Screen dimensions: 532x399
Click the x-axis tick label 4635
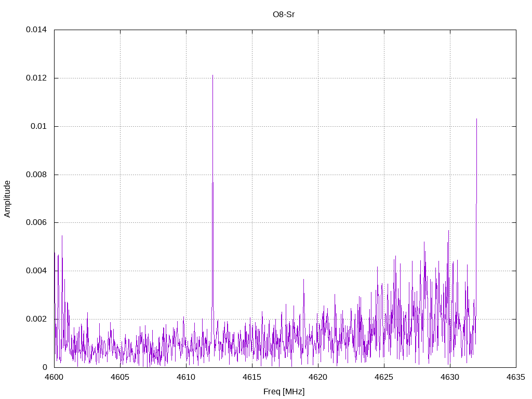coord(516,377)
